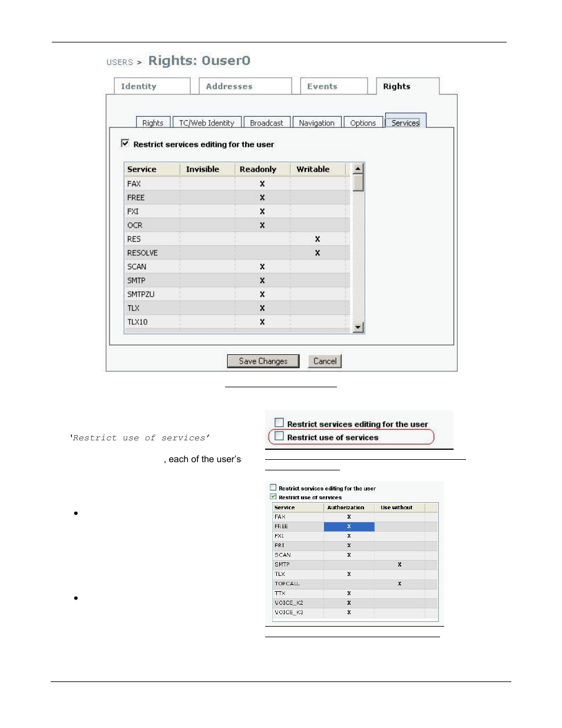Image resolution: width=562 pixels, height=728 pixels.
Task: Select the FAX service row
Action: pyautogui.click(x=237, y=184)
